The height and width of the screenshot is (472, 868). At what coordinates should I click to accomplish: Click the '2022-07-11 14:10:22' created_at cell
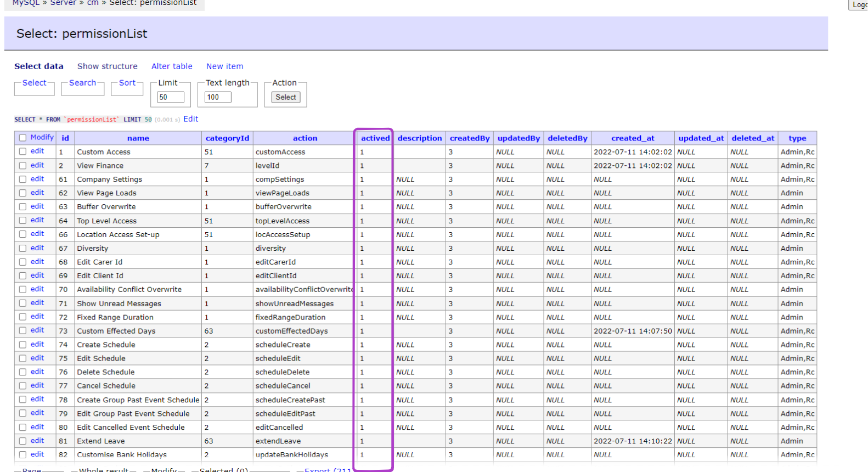coord(633,441)
